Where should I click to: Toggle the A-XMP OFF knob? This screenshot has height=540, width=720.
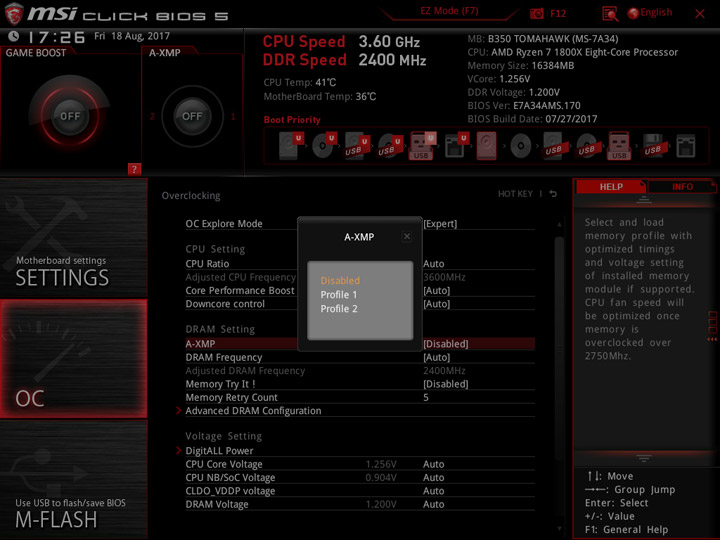point(192,116)
